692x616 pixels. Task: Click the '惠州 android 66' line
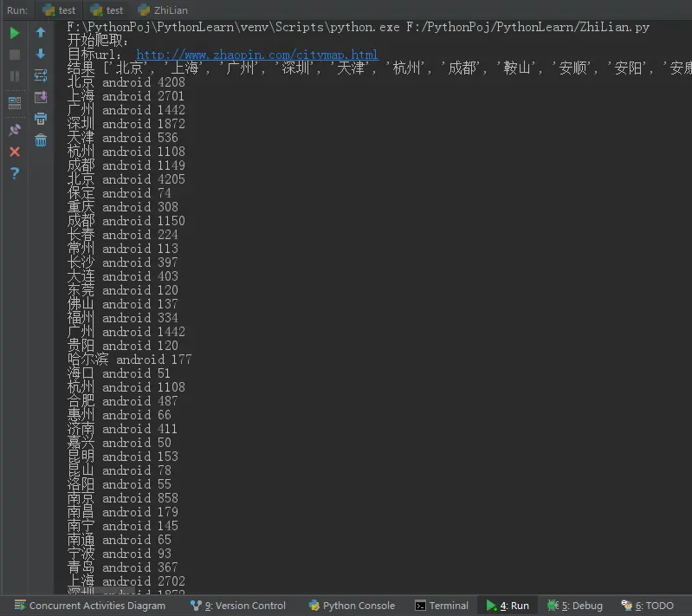[120, 415]
